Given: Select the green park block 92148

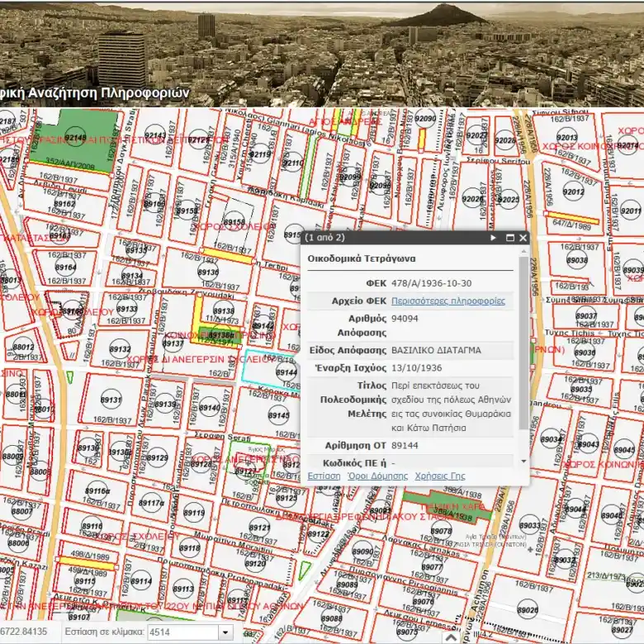Looking at the screenshot, I should 76,139.
